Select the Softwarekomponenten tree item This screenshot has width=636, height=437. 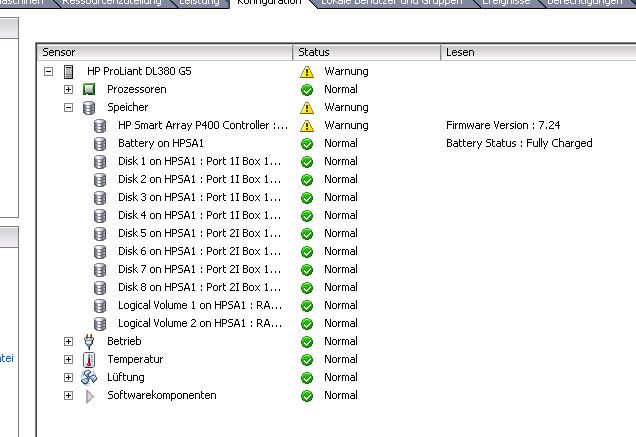(x=162, y=395)
